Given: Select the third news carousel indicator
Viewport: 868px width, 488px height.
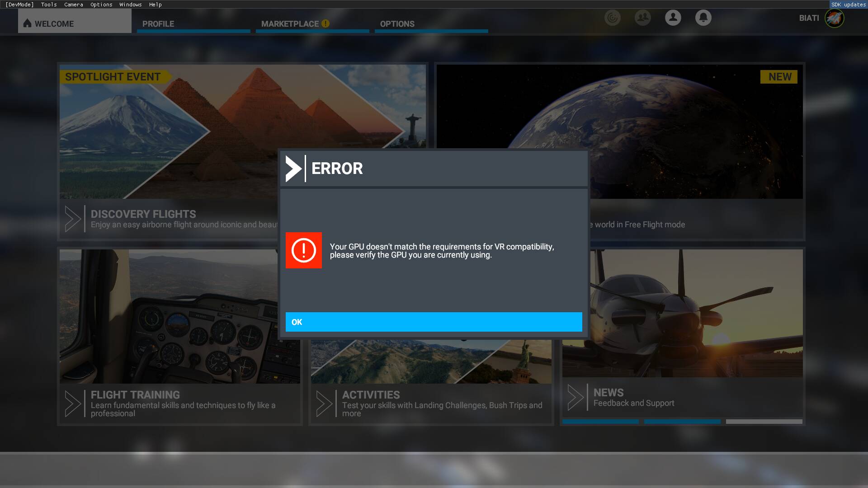Looking at the screenshot, I should click(764, 422).
